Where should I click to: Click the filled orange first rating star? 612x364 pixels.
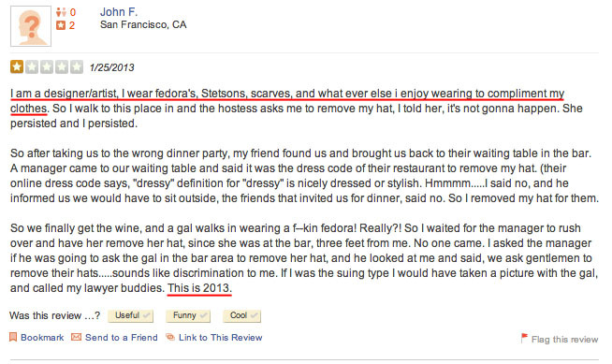pos(17,66)
